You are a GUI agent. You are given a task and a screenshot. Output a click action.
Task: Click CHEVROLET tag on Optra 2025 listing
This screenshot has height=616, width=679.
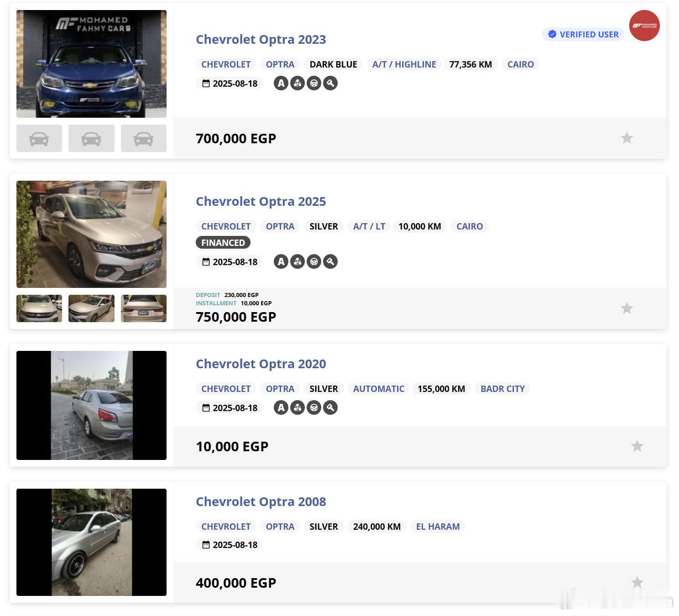point(226,226)
